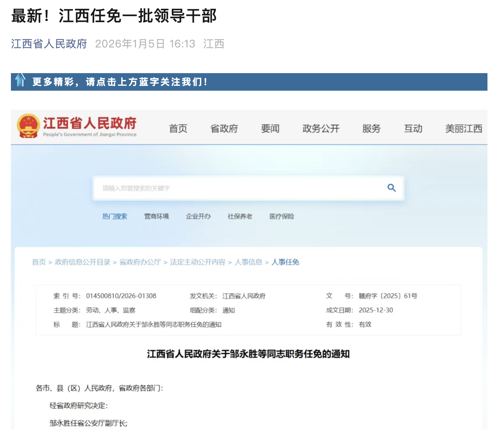Click the magnifying glass search icon

point(391,188)
